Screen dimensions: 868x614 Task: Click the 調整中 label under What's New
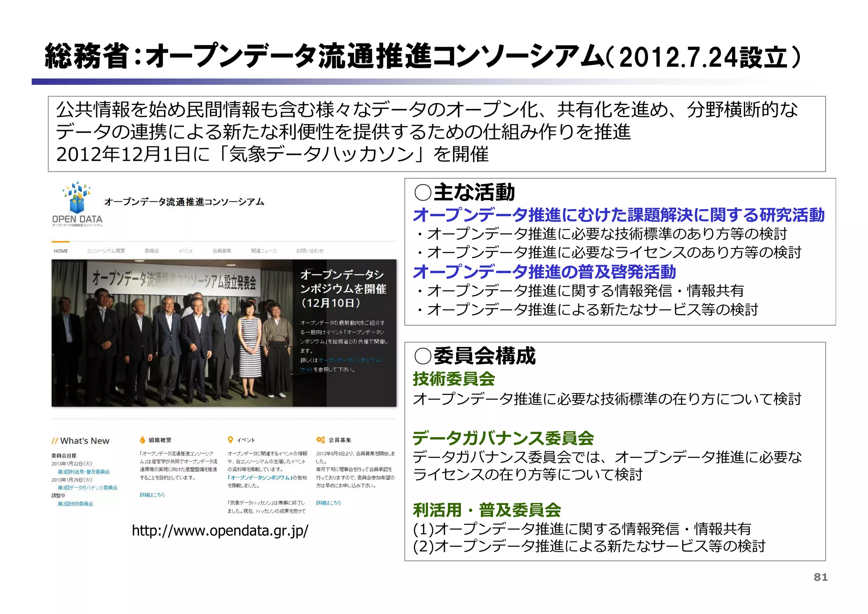58,496
